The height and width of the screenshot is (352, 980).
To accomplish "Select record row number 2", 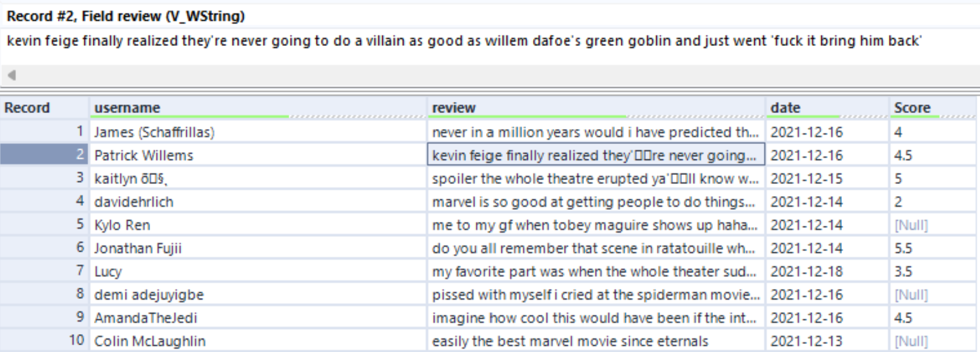I will 44,155.
